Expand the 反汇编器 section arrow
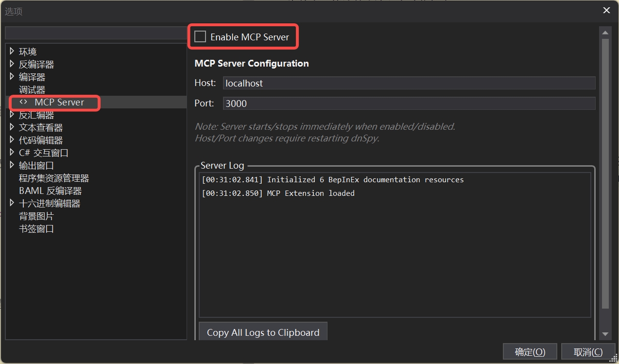The width and height of the screenshot is (619, 364). pos(12,115)
